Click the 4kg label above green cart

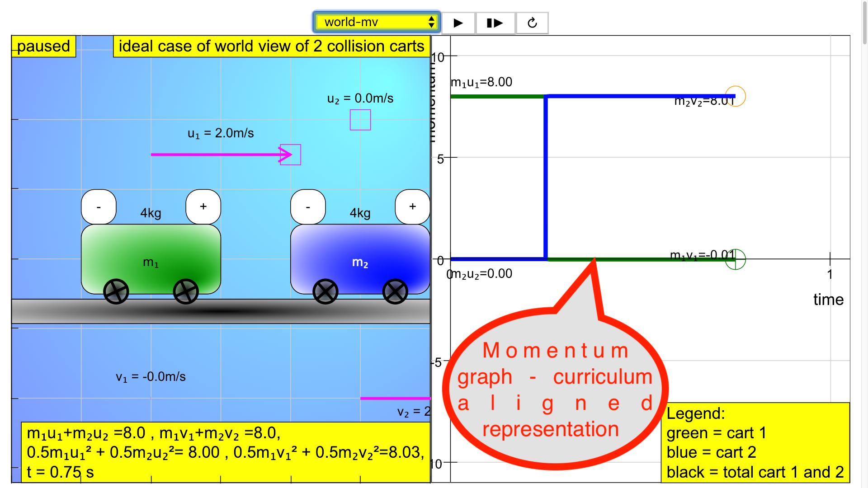151,213
